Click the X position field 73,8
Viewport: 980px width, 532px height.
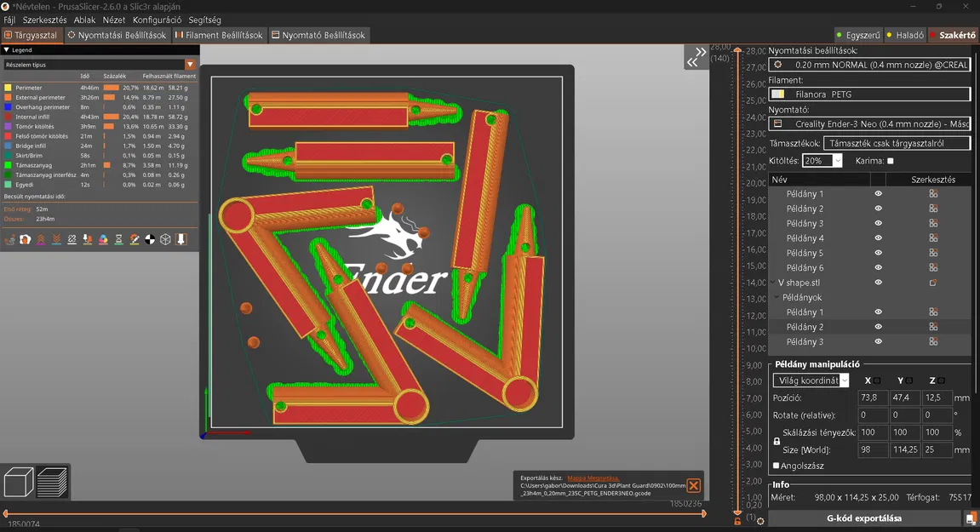point(873,398)
